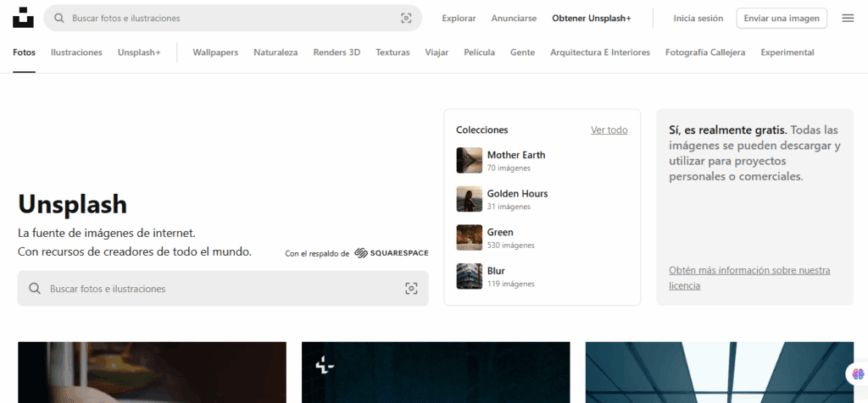This screenshot has height=403, width=868.
Task: Click Inicia sesión
Action: pos(698,19)
